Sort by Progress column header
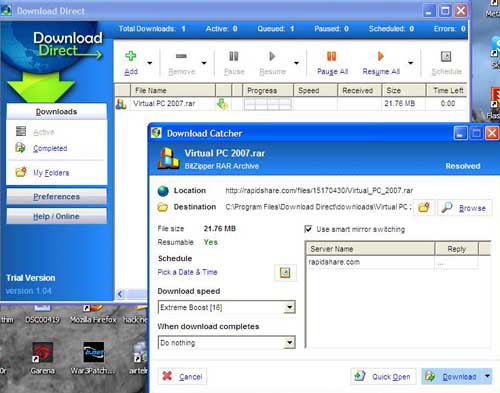This screenshot has height=393, width=500. click(x=268, y=90)
